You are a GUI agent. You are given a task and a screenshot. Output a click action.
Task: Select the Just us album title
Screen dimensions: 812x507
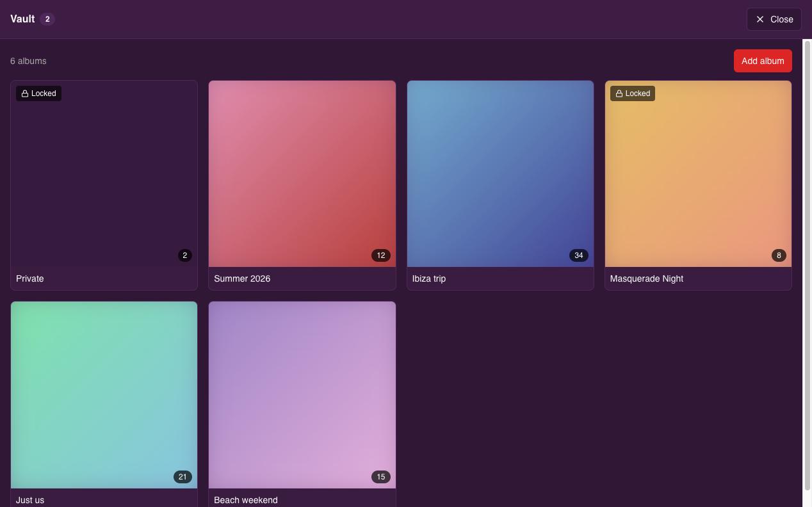(30, 500)
